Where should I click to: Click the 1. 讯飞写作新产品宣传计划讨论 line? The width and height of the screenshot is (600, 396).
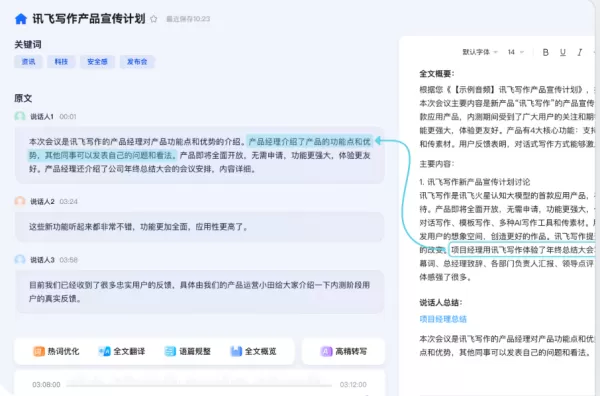[475, 182]
